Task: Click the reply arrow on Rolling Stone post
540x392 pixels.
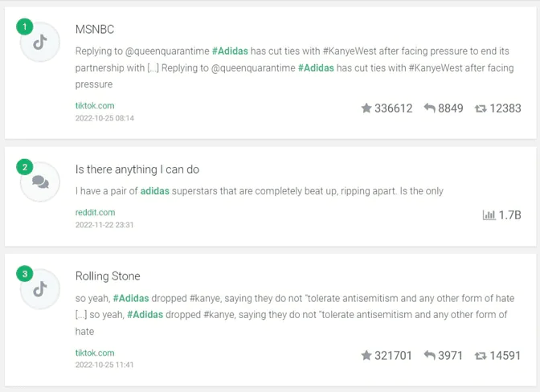Action: (430, 355)
